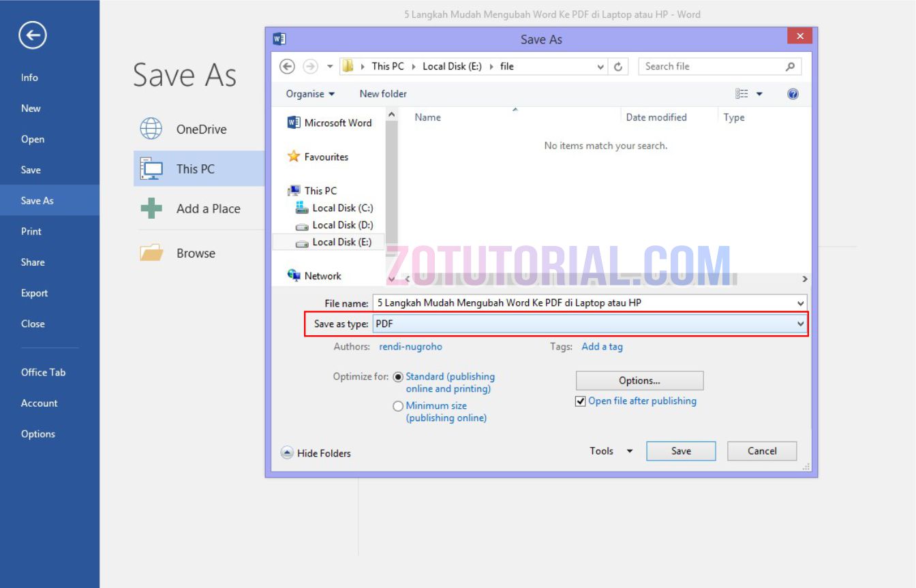
Task: Click the dialog Back navigation arrow
Action: (288, 66)
